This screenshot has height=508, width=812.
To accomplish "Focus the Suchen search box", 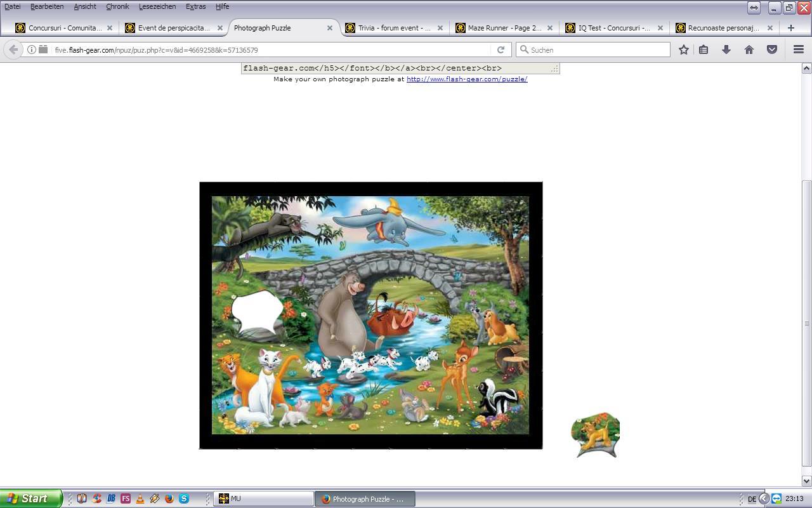I will pos(593,50).
